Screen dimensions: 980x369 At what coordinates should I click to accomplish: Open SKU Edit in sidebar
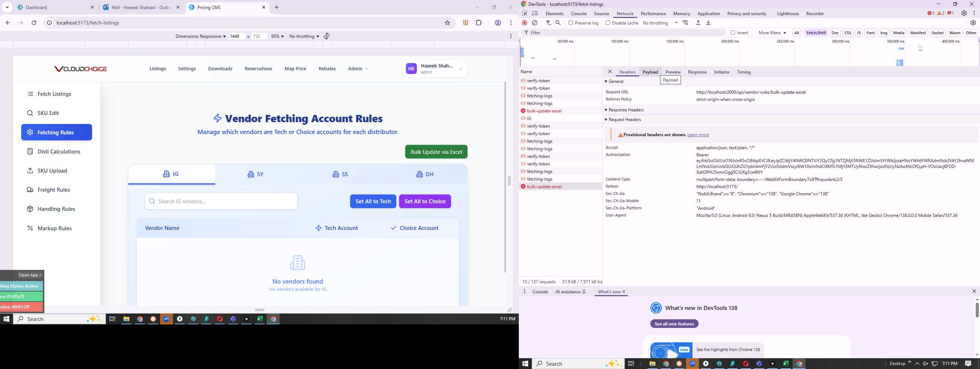pyautogui.click(x=57, y=113)
